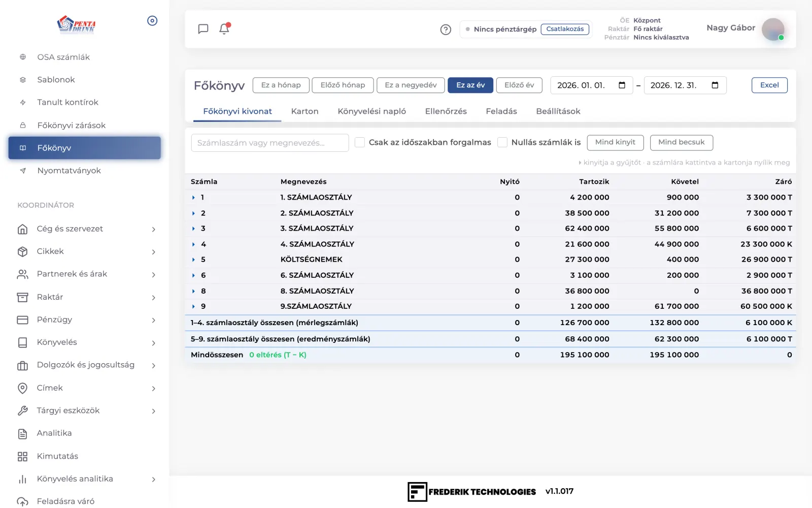Click the Csatlakozás cash register button
Screen dimensions: 812x508
click(x=565, y=29)
